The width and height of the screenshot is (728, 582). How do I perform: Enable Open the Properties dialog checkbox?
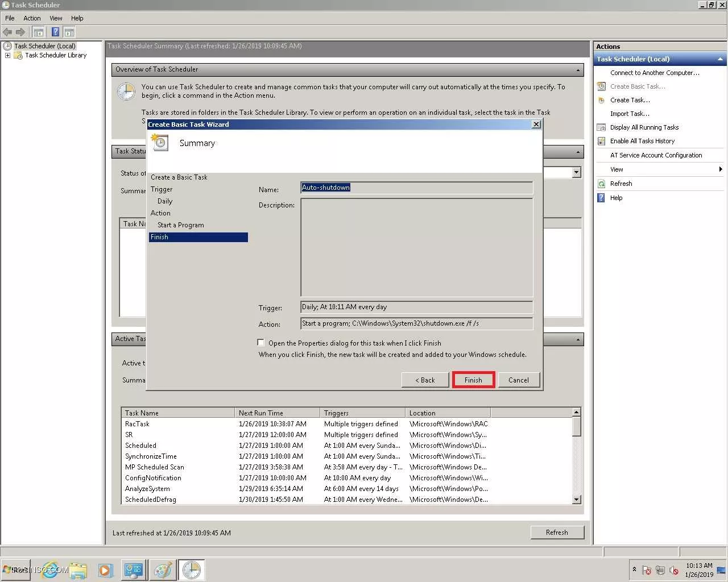[261, 343]
